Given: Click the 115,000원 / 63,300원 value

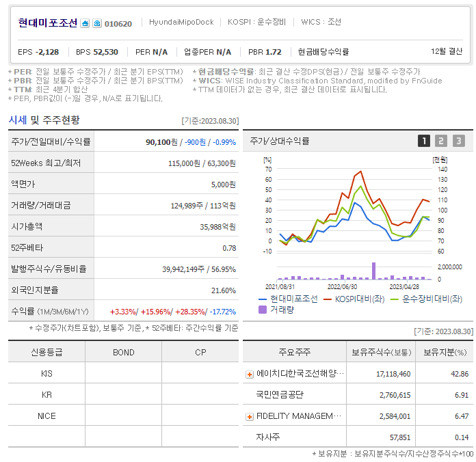Looking at the screenshot, I should coord(202,163).
